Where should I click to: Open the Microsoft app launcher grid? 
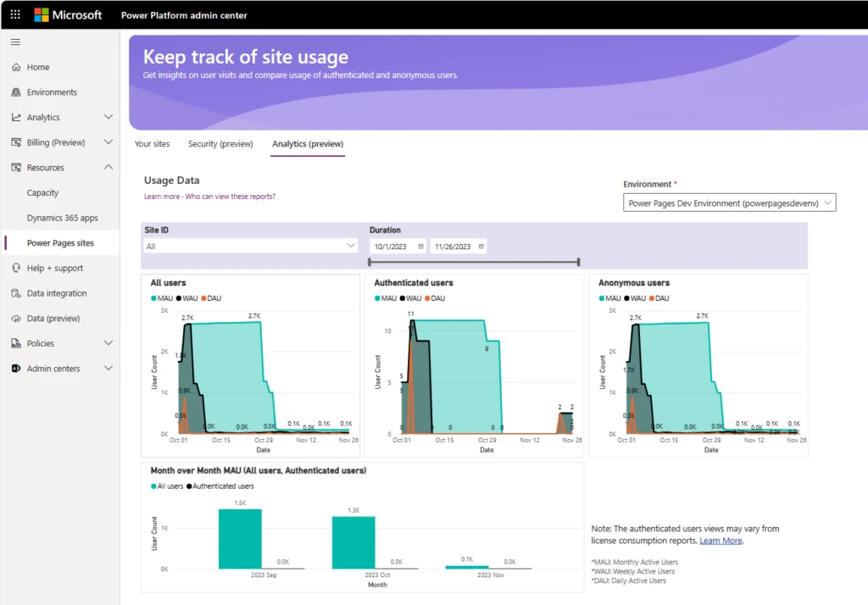pos(14,14)
